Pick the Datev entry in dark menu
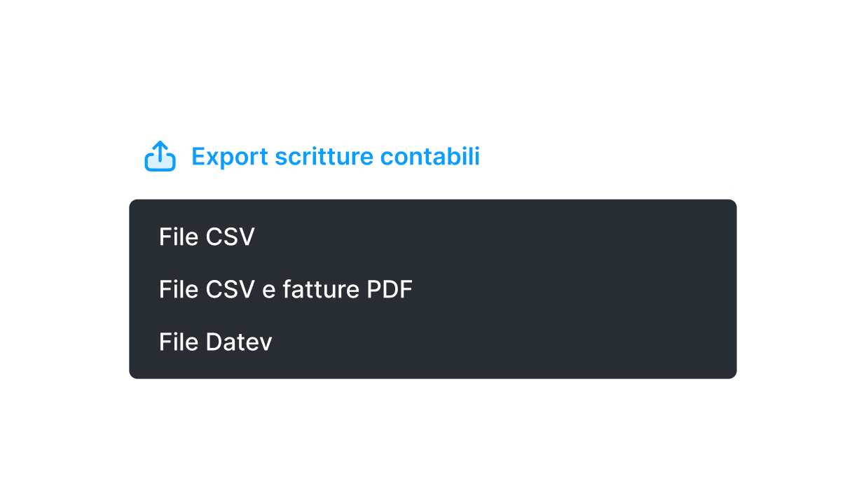 coord(433,342)
